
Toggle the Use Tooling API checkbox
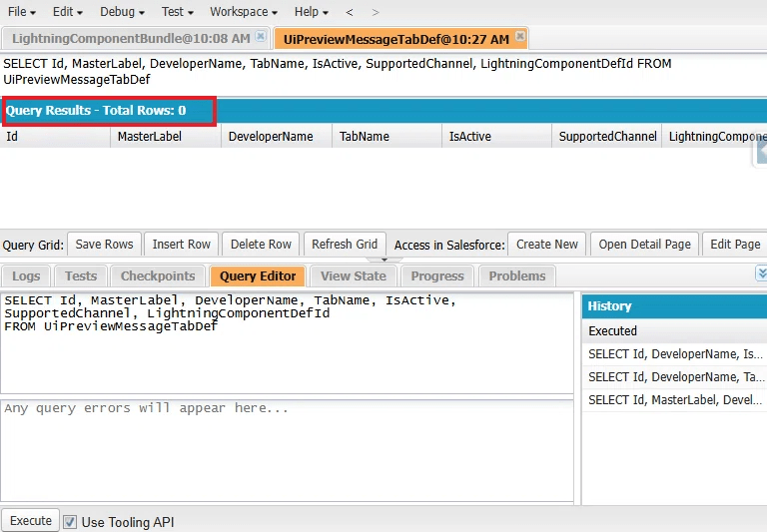tap(70, 522)
